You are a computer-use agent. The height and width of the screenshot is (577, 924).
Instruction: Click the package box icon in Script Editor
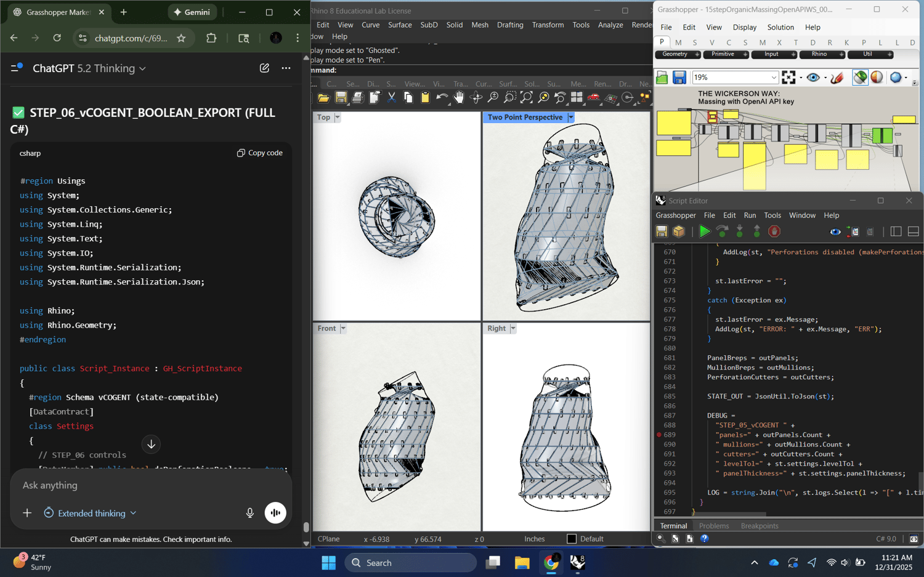coord(678,232)
